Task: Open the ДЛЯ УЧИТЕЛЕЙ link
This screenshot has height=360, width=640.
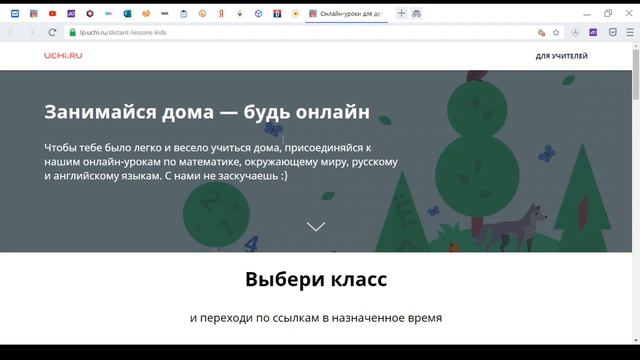Action: tap(562, 56)
